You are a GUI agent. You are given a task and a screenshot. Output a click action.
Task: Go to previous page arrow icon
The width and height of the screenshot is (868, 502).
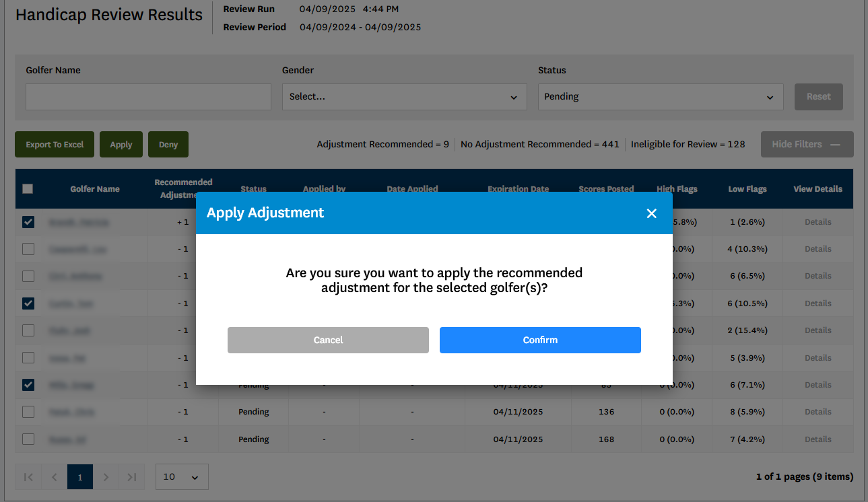coord(54,476)
